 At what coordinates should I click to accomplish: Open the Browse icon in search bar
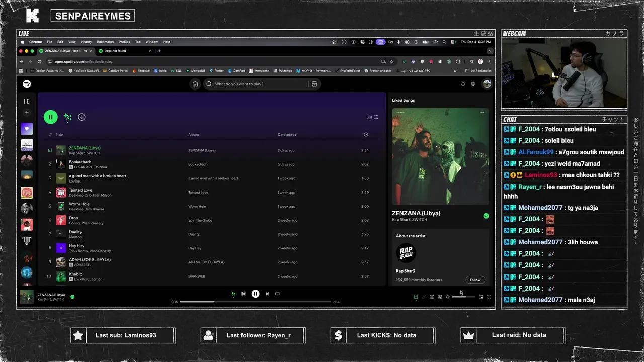tap(314, 84)
